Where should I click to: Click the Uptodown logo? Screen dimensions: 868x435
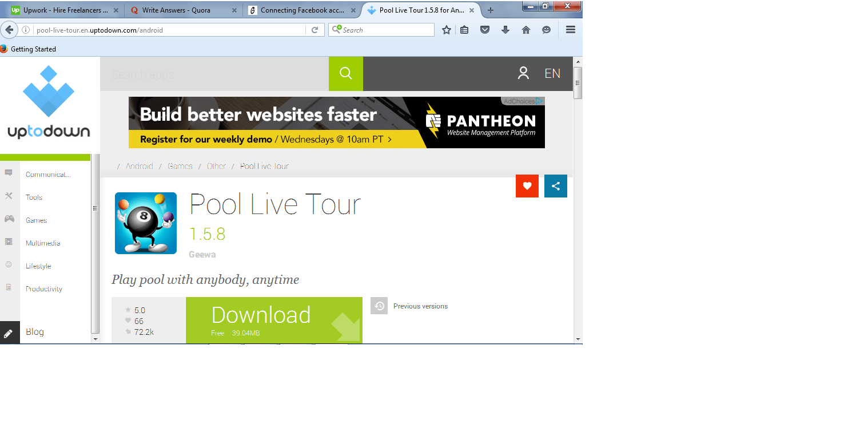[49, 103]
